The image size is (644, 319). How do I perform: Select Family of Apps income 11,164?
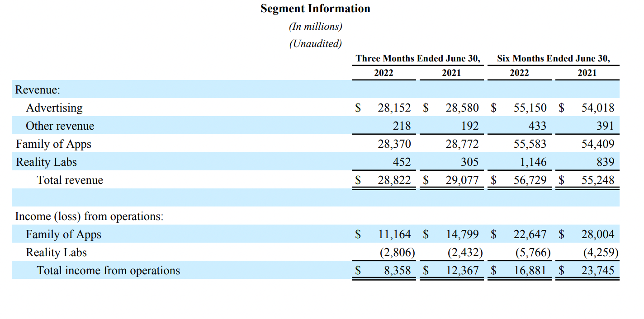coord(394,235)
